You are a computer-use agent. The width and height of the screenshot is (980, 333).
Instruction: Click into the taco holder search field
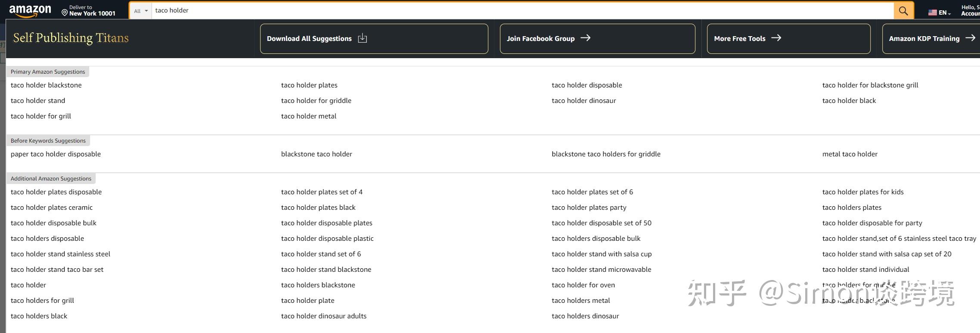(517, 10)
